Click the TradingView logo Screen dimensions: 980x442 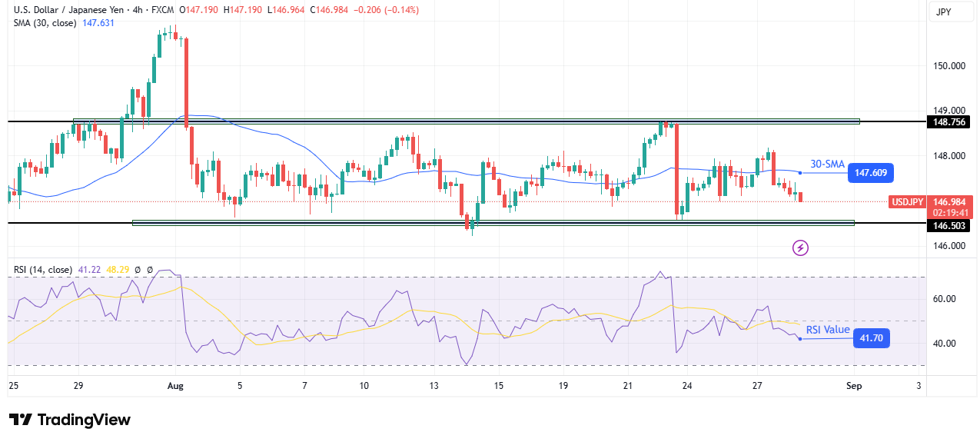70,420
